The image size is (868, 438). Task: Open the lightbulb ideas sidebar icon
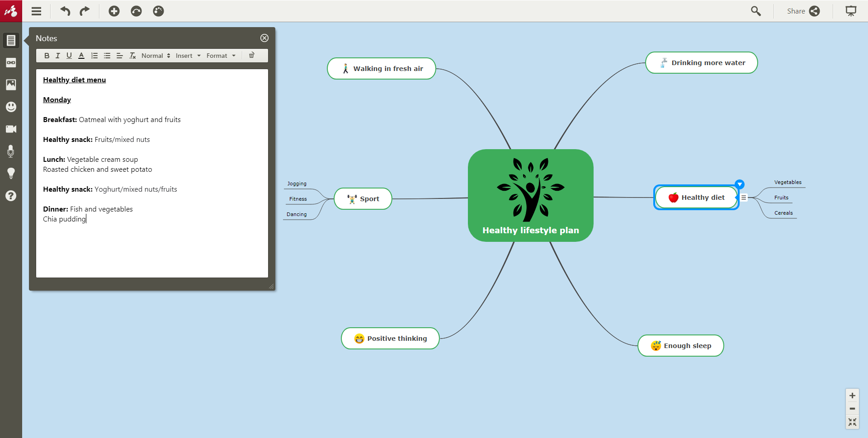tap(11, 173)
